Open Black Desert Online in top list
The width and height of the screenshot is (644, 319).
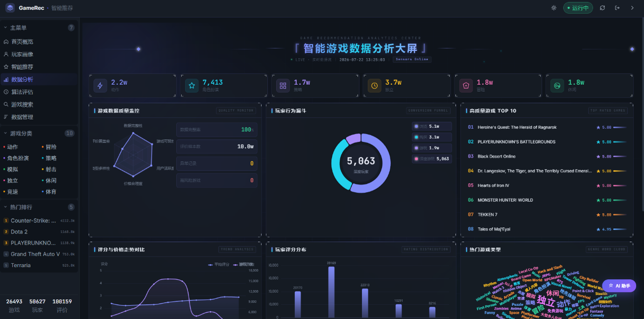pyautogui.click(x=547, y=156)
